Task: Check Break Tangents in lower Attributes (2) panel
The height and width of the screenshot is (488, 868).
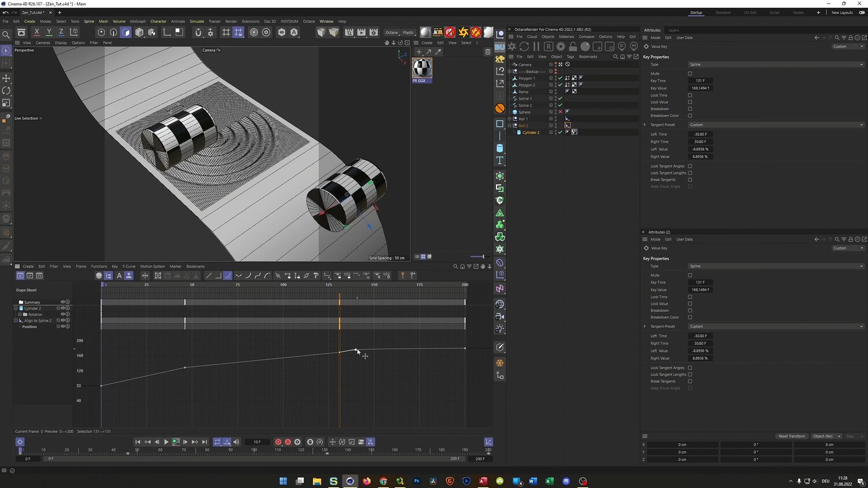Action: [x=690, y=382]
